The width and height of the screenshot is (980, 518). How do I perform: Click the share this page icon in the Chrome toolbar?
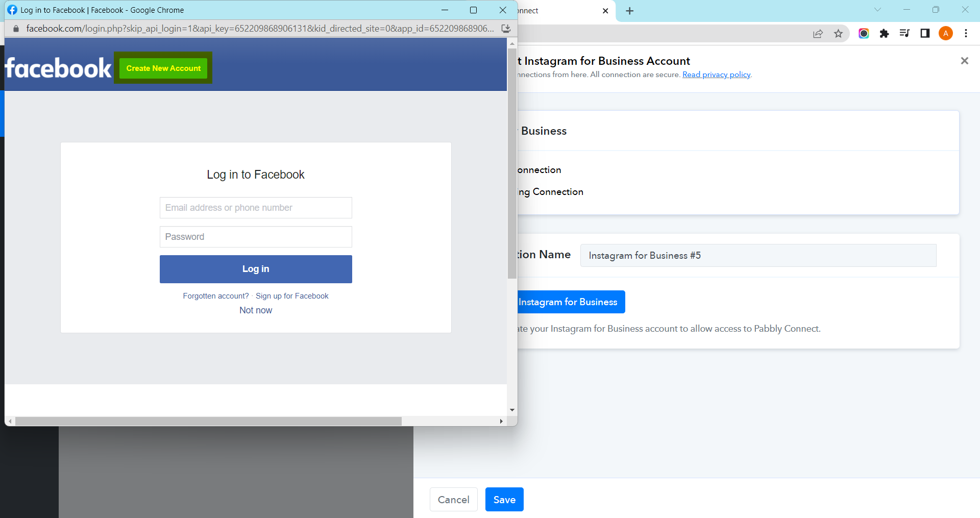(x=818, y=34)
